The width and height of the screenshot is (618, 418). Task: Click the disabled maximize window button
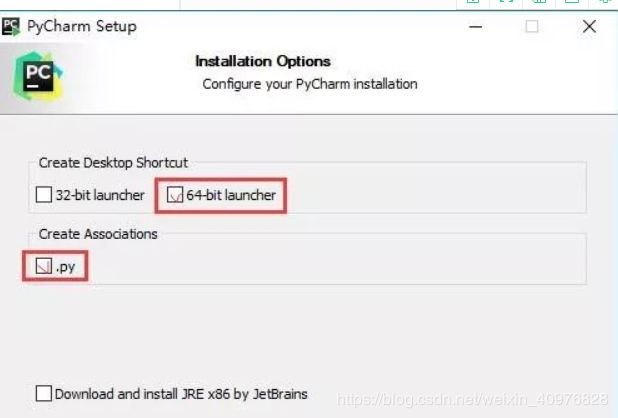click(x=532, y=27)
